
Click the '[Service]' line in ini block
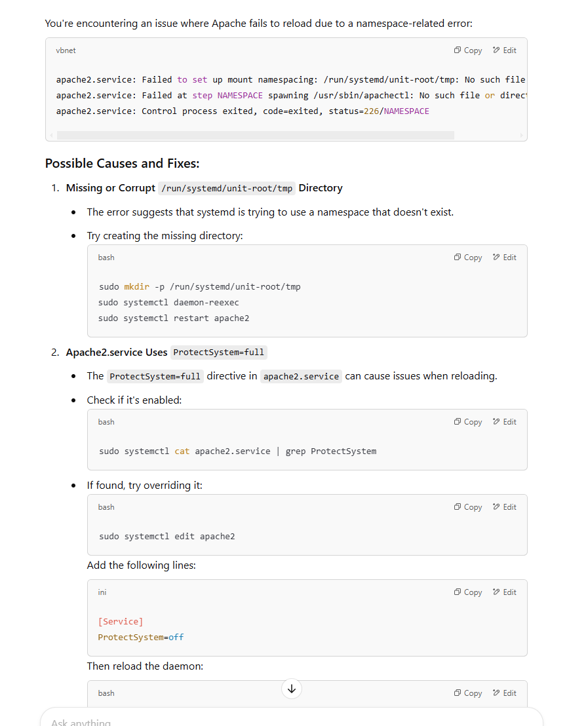point(121,621)
